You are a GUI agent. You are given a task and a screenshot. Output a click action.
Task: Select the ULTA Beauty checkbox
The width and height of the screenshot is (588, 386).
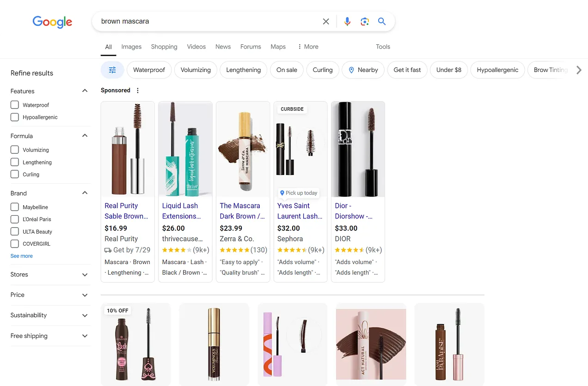coord(15,231)
